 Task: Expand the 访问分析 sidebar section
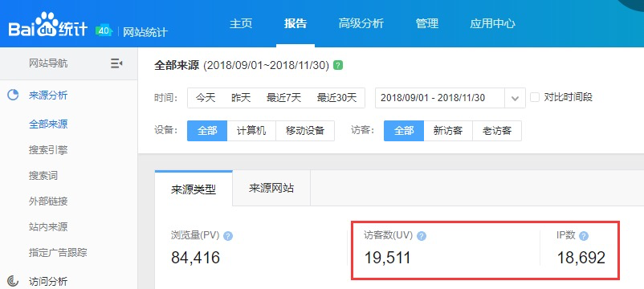(48, 282)
